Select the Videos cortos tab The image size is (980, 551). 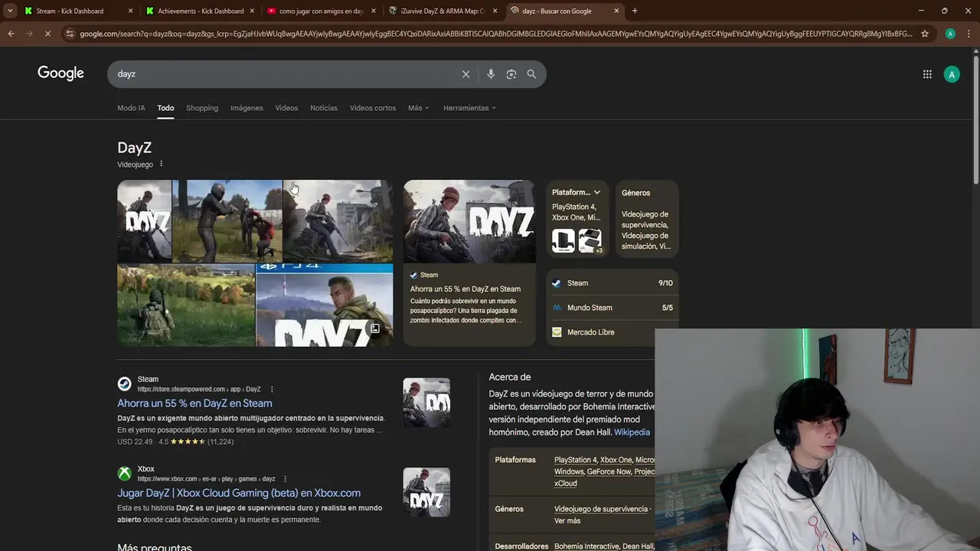pos(373,108)
